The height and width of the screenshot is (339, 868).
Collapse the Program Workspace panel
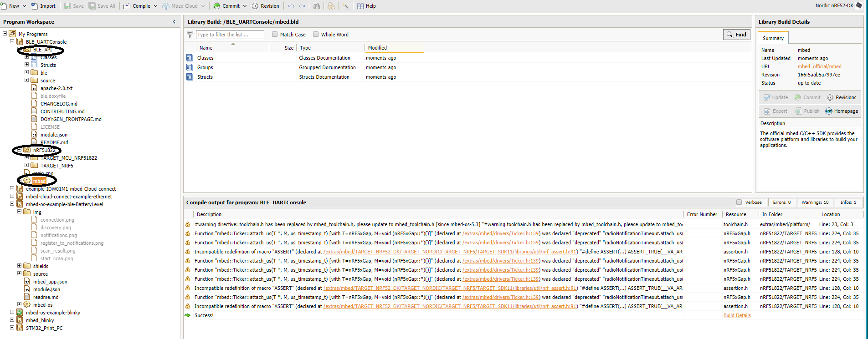tap(174, 22)
